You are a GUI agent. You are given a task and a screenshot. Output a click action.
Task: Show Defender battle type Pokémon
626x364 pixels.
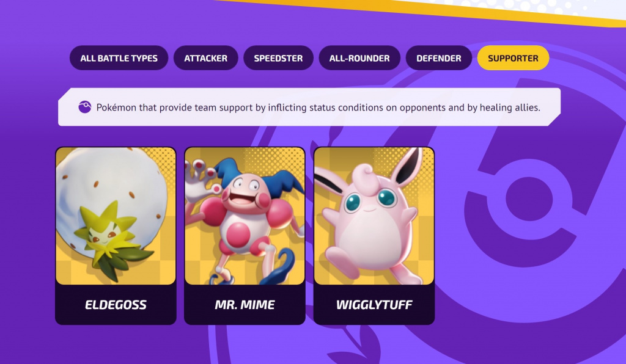439,58
